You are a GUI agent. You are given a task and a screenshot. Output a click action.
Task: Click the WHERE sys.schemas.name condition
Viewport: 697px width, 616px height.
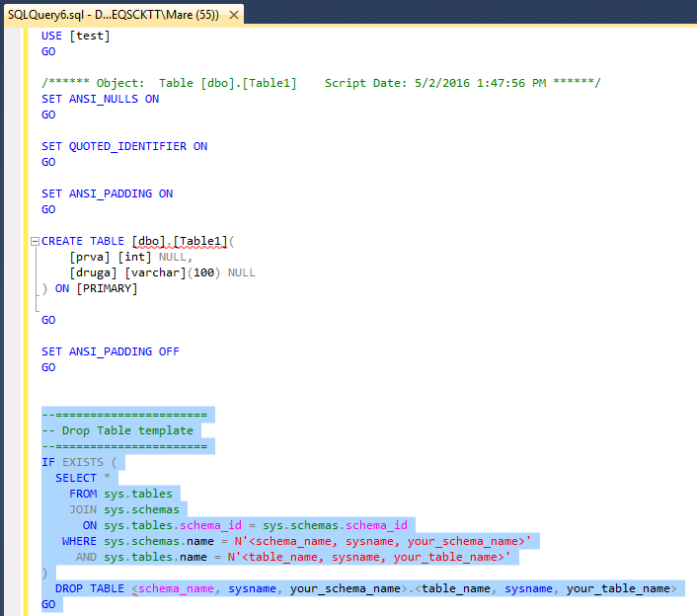(296, 541)
